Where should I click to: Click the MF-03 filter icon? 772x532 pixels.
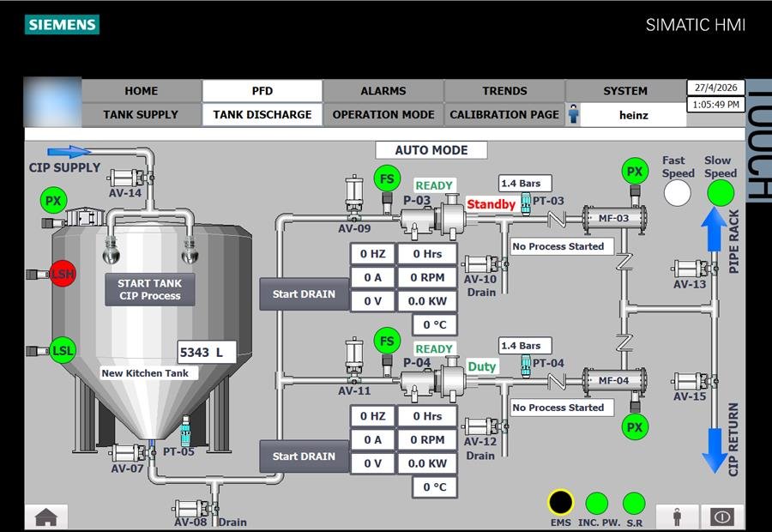(614, 219)
